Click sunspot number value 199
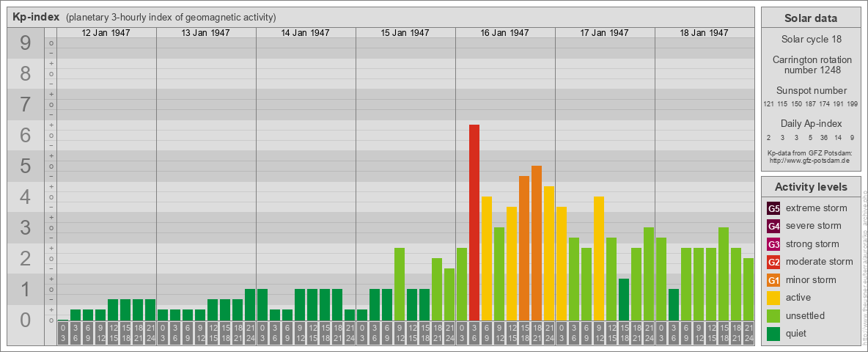This screenshot has width=868, height=352. point(853,104)
